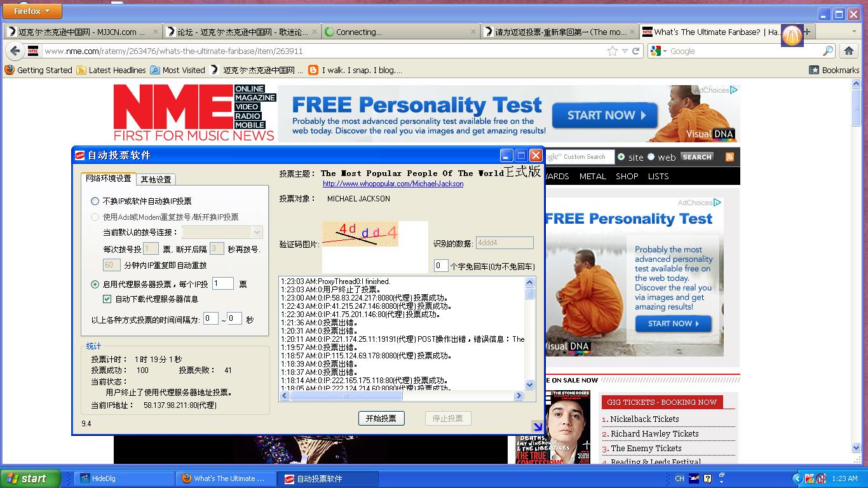The width and height of the screenshot is (868, 488).
Task: Click the blue arrow icon in dialog corner
Action: [x=538, y=427]
